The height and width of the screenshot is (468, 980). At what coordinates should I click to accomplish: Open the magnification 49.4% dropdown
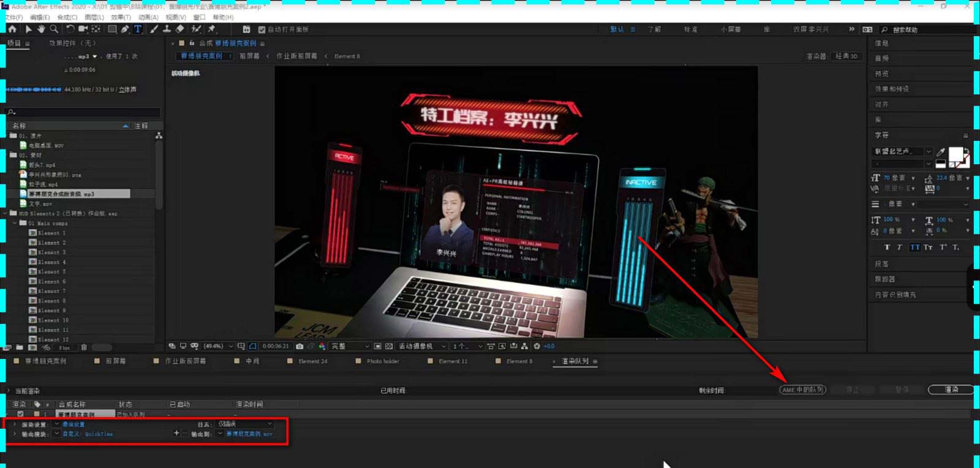(219, 346)
